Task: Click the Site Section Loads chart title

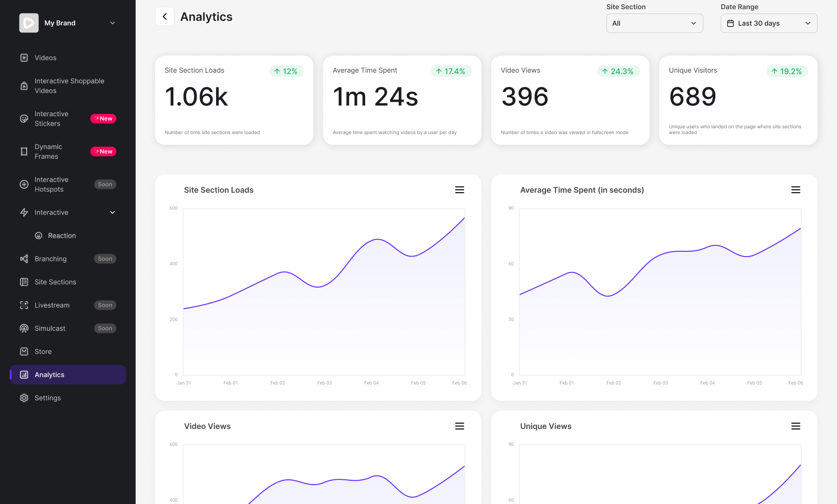Action: tap(219, 190)
